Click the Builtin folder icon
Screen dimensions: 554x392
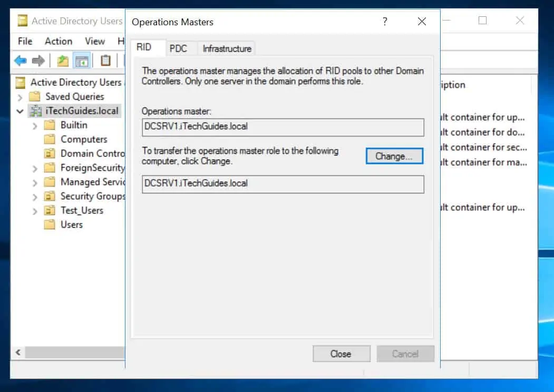[50, 125]
